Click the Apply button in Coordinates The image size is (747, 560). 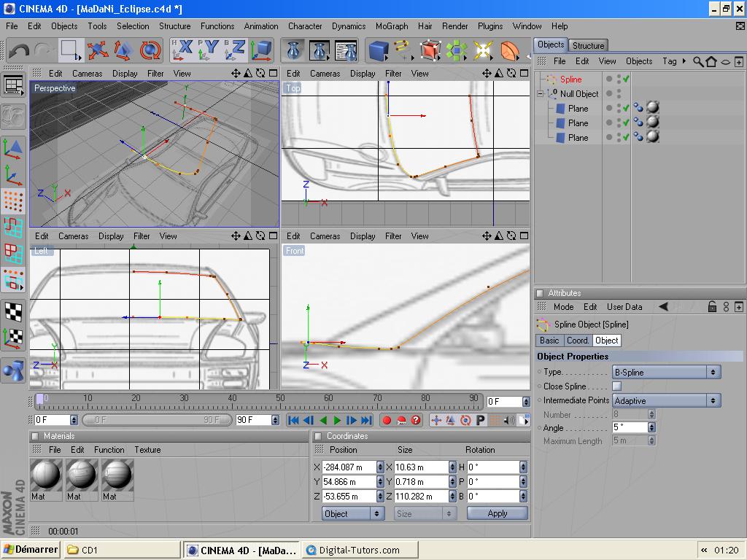click(x=498, y=513)
